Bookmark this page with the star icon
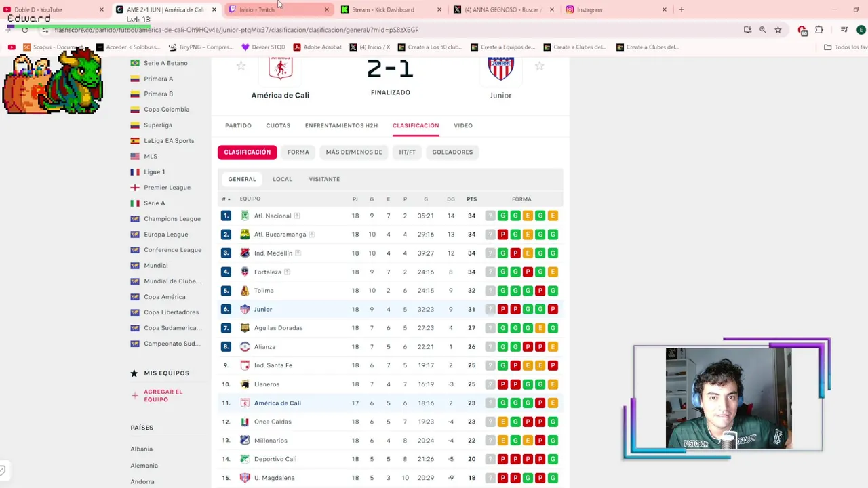This screenshot has width=868, height=488. [778, 30]
